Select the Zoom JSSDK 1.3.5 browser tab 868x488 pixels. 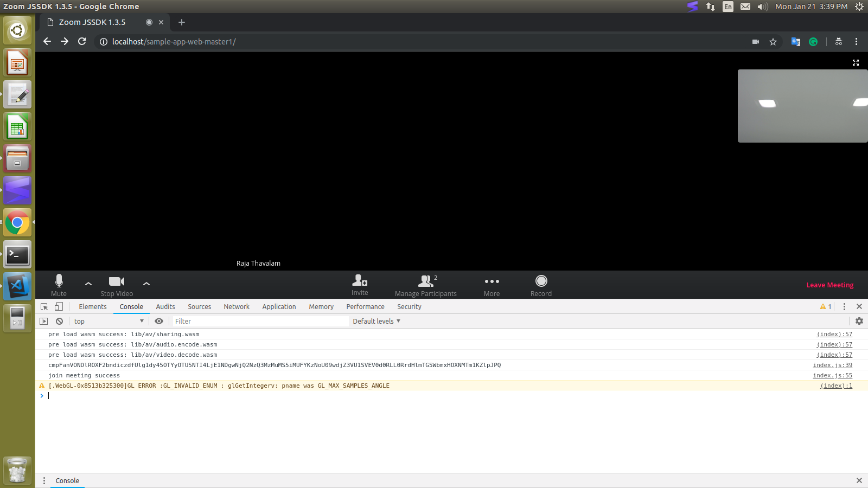click(x=105, y=22)
